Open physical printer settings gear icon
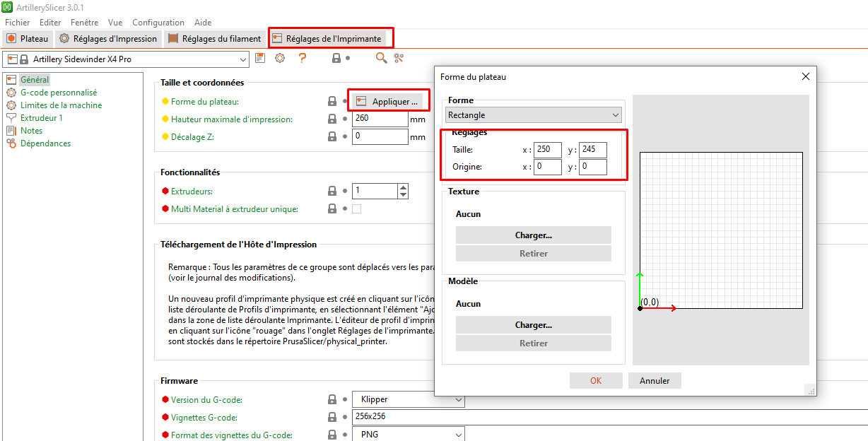Viewport: 868px width, 441px height. pos(280,58)
